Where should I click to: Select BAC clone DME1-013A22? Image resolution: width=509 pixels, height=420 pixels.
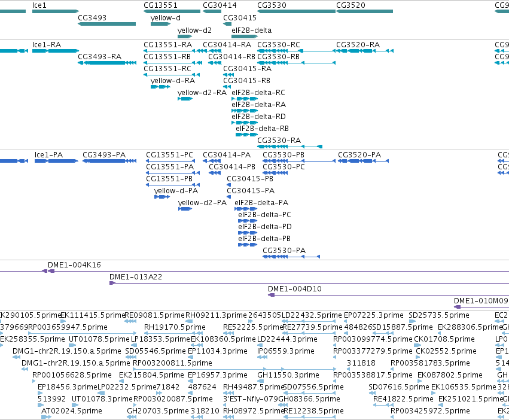coord(135,277)
